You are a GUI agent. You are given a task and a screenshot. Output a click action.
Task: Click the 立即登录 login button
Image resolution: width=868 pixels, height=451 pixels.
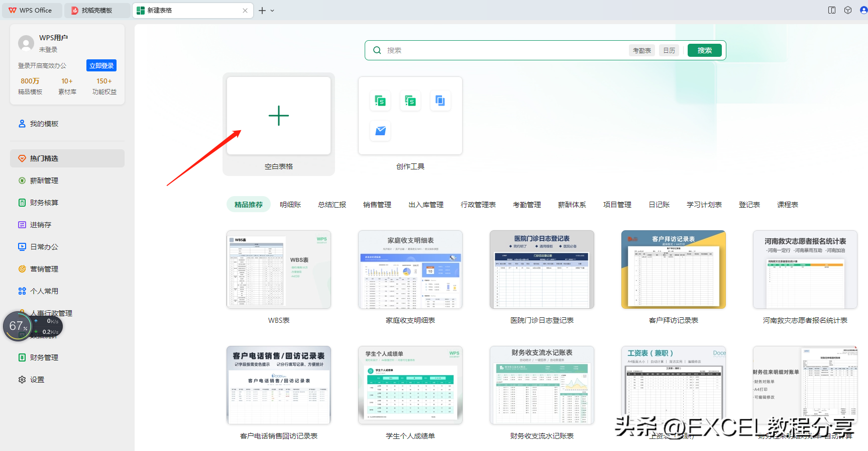coord(101,66)
